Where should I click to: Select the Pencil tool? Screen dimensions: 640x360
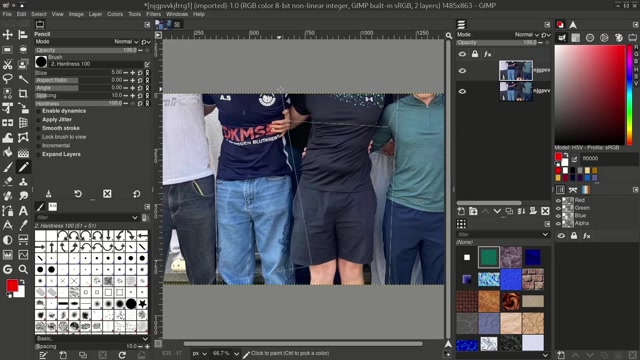pos(23,167)
